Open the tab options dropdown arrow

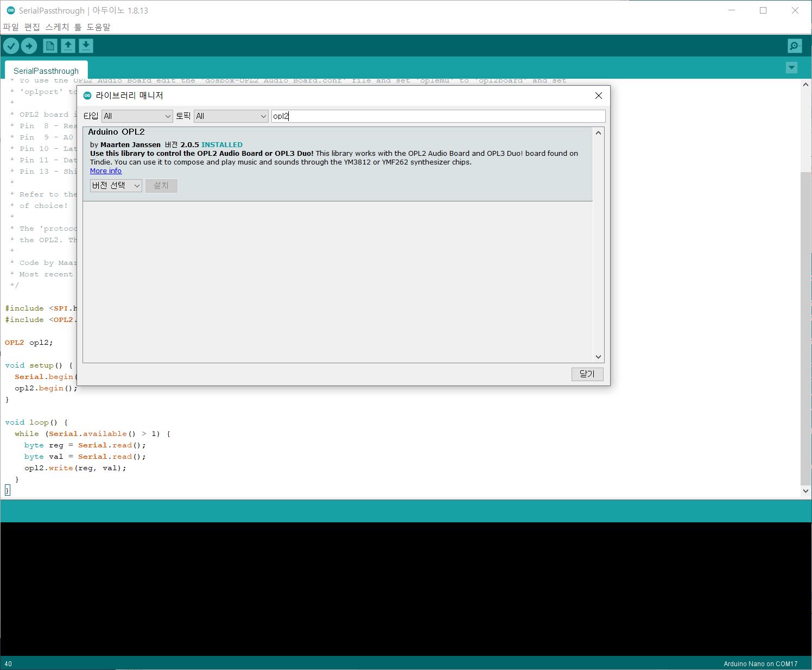tap(792, 68)
